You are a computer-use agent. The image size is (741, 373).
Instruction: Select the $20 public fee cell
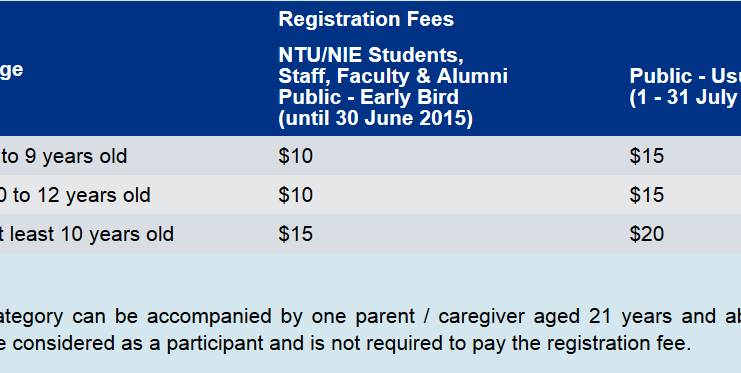pos(646,234)
